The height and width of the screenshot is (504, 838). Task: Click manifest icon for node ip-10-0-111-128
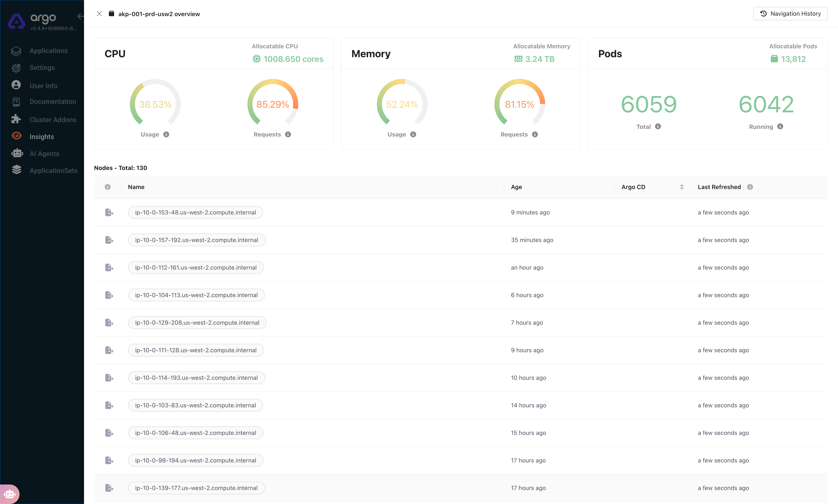tap(109, 350)
